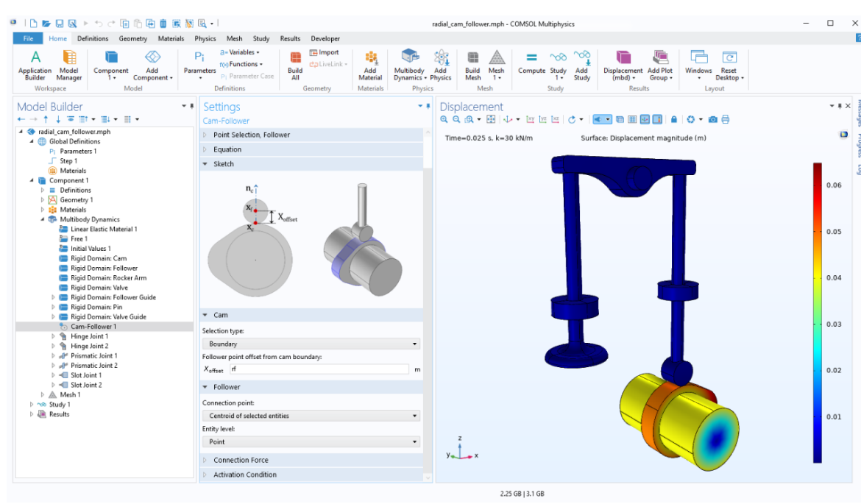This screenshot has height=504, width=861.
Task: Select the Slot Joint 1 node
Action: pyautogui.click(x=86, y=375)
